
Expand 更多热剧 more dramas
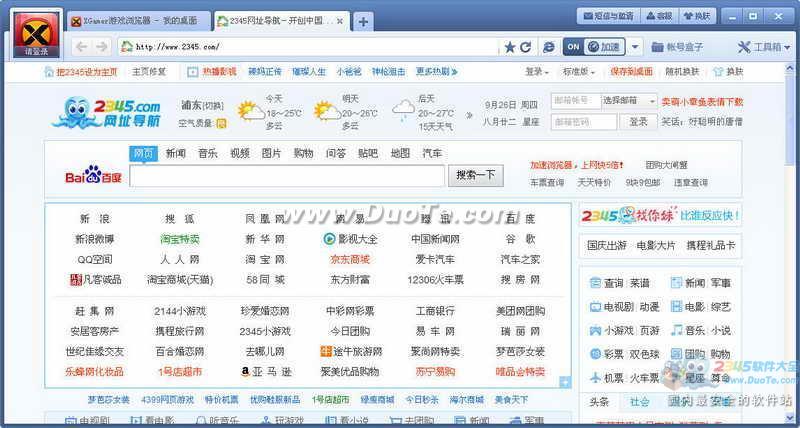436,72
